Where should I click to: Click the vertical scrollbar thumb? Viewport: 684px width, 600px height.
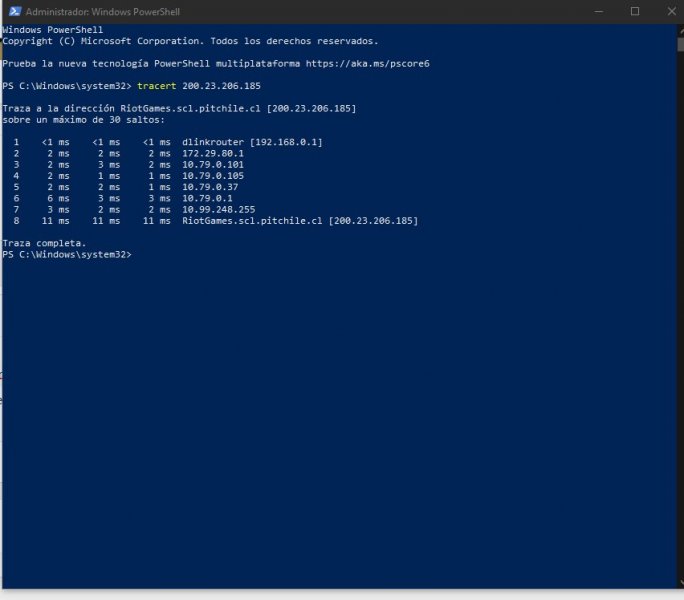click(x=681, y=45)
